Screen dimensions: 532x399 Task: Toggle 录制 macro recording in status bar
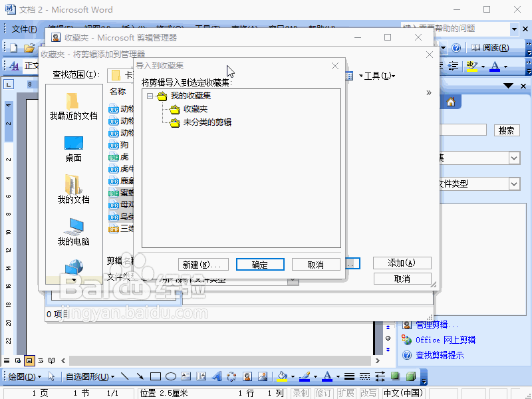(301, 393)
